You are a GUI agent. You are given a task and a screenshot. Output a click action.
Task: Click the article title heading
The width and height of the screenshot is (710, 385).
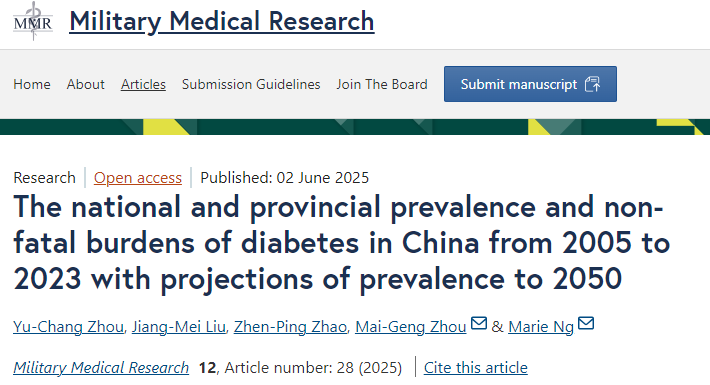[x=342, y=243]
